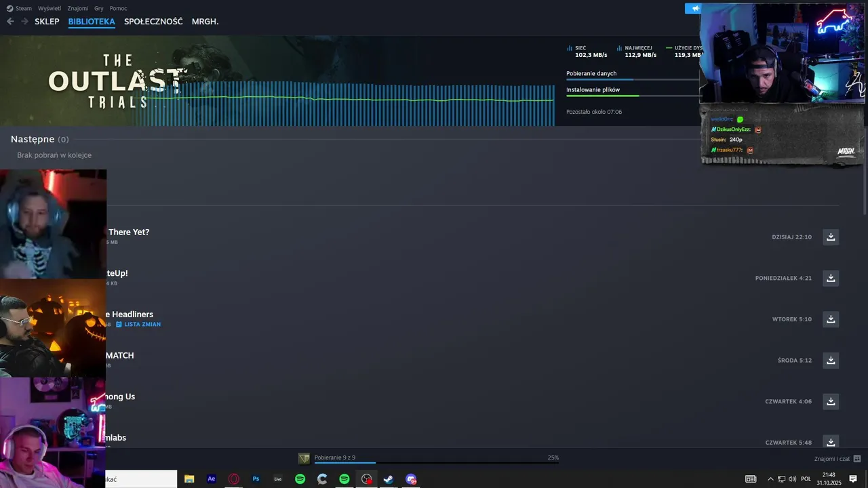Open the Windows notification center
The width and height of the screenshot is (868, 488).
point(853,479)
